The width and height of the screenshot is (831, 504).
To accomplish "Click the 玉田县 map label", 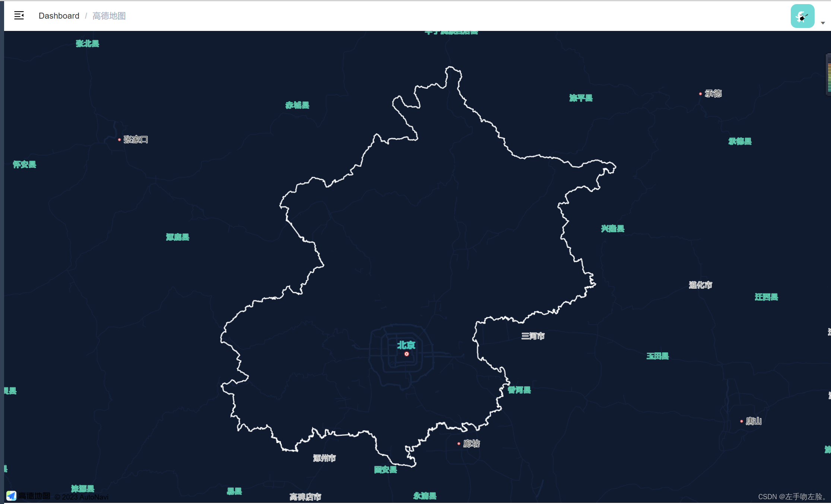I will (658, 356).
